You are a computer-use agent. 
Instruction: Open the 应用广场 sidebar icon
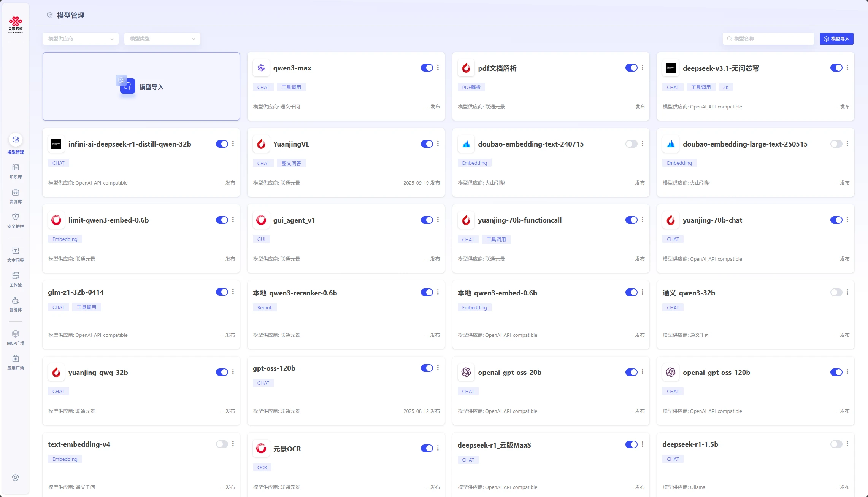click(16, 358)
